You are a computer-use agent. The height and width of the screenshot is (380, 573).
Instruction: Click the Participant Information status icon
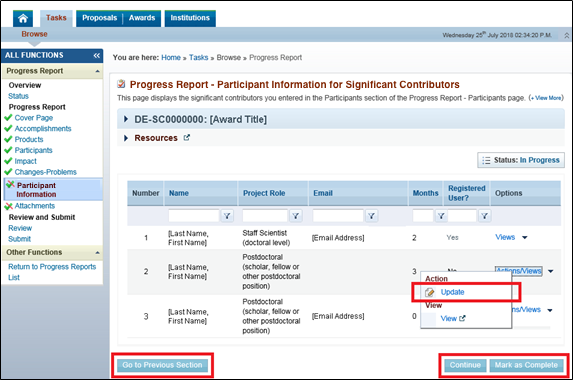pos(11,185)
